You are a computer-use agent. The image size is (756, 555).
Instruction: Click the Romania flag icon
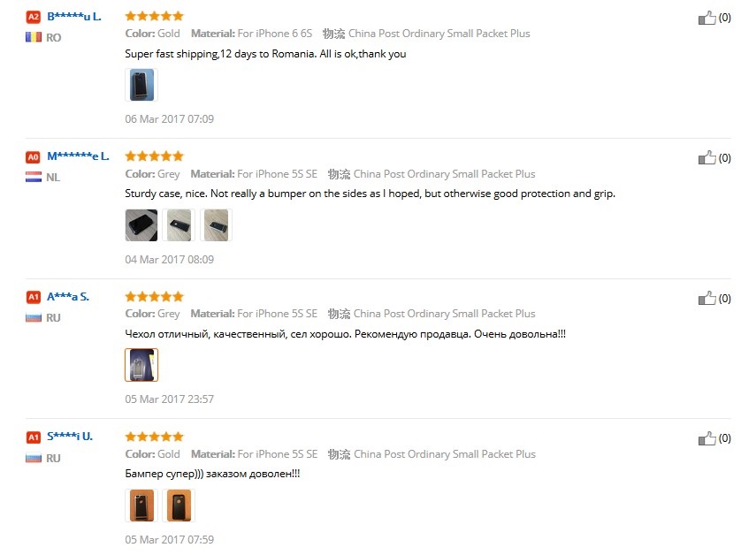click(x=34, y=37)
